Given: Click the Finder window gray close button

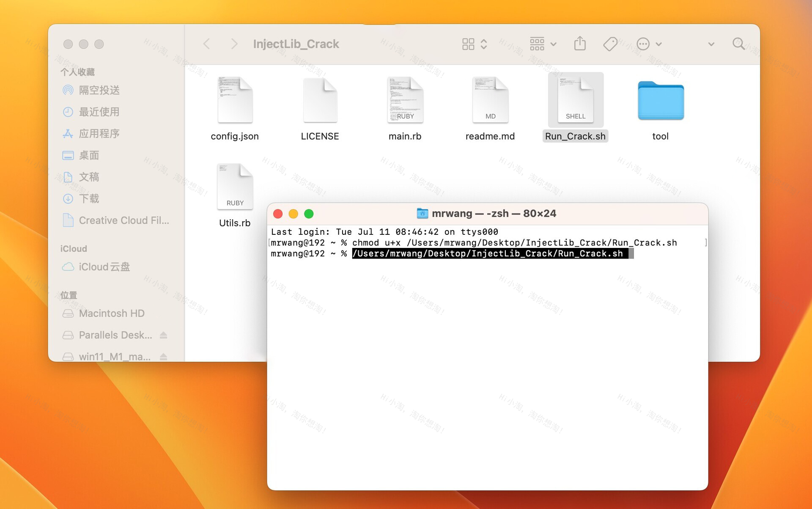Looking at the screenshot, I should [x=68, y=44].
